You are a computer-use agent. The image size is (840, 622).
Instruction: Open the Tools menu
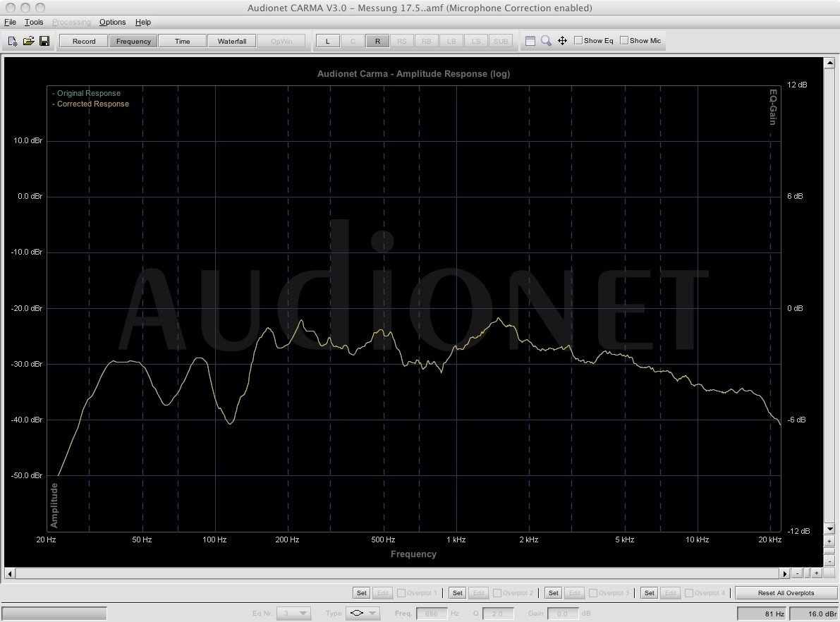pos(34,22)
